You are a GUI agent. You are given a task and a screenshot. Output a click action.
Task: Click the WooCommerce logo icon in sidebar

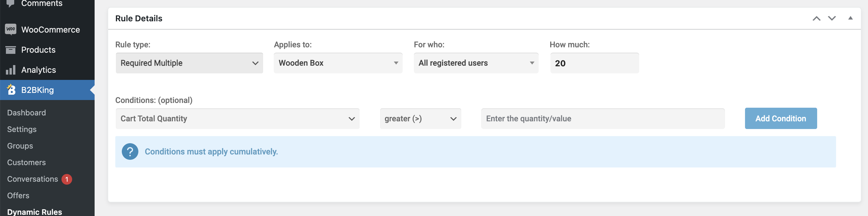(11, 29)
